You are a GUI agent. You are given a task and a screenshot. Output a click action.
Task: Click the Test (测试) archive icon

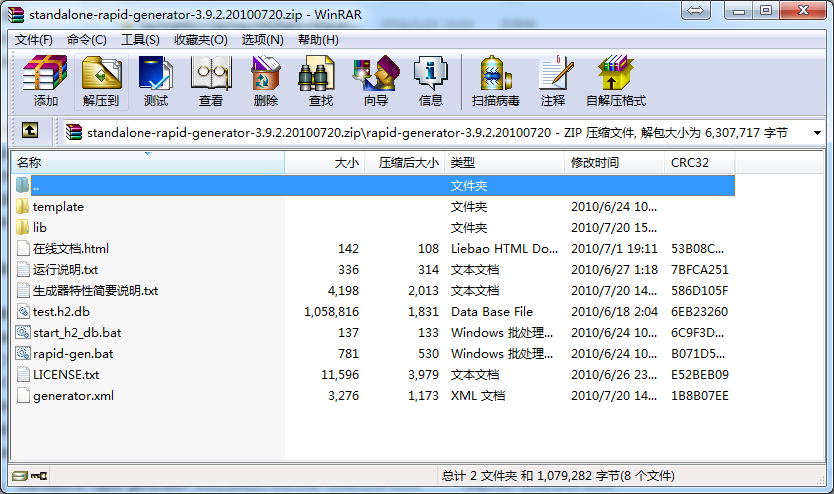[x=155, y=73]
